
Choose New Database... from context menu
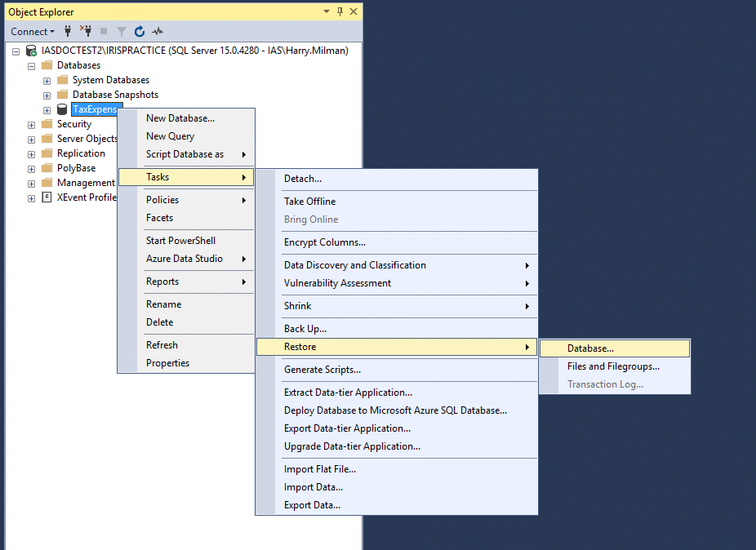[x=186, y=118]
